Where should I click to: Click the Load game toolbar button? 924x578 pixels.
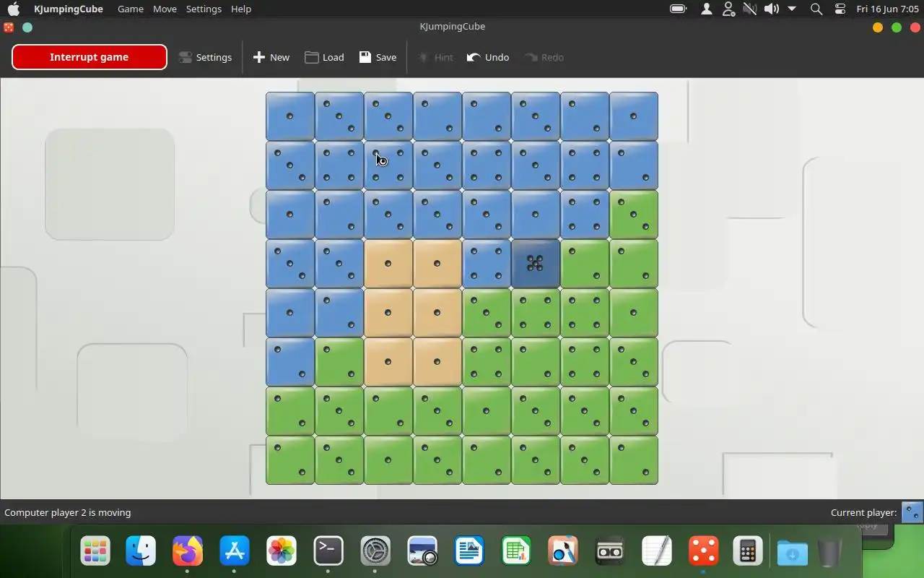[324, 57]
